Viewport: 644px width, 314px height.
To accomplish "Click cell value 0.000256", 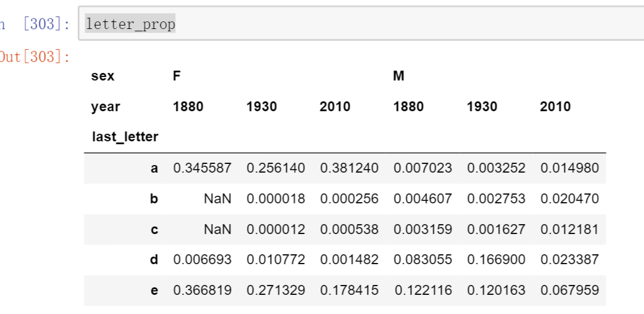I will [349, 199].
